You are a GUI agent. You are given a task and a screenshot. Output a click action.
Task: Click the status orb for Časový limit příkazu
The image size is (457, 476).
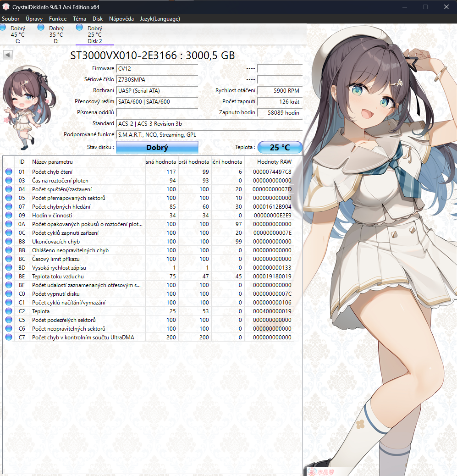tap(9, 259)
